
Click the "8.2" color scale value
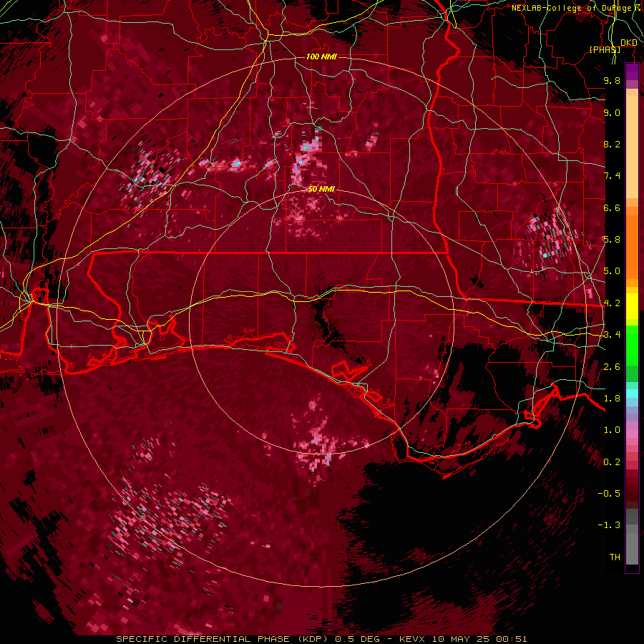pyautogui.click(x=612, y=144)
